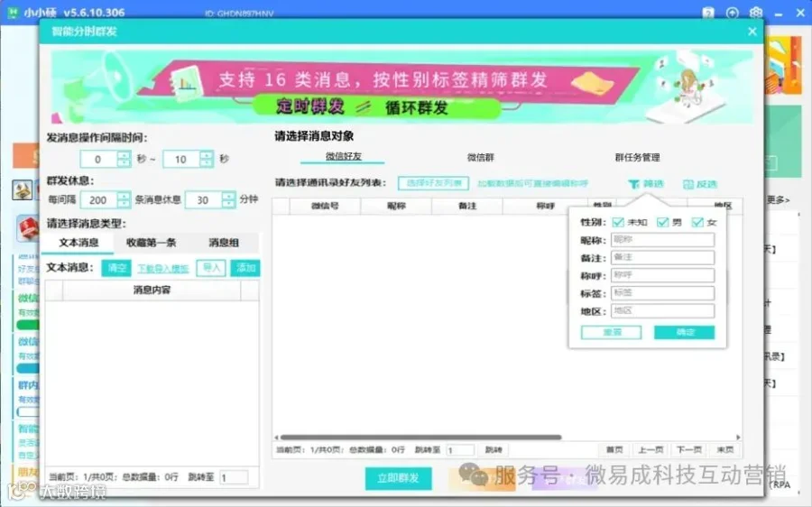
Task: Click the 筛选 filter funnel icon
Action: [x=633, y=184]
